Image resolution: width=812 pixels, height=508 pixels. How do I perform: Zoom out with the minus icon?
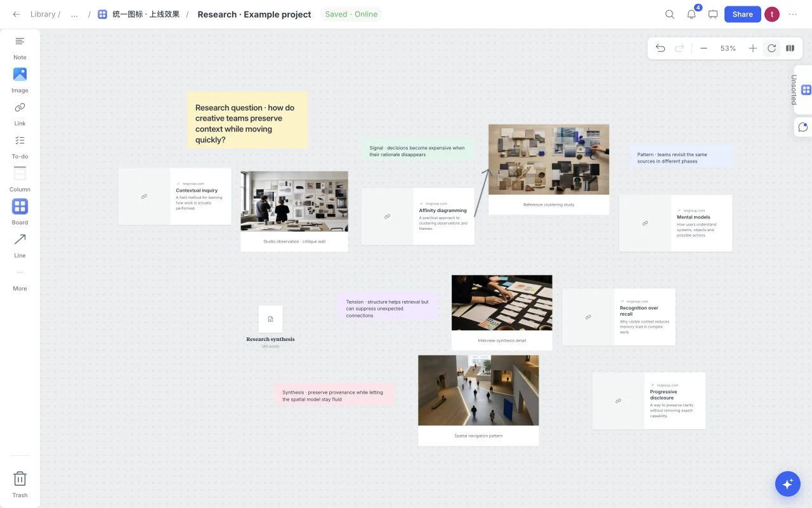tap(704, 48)
